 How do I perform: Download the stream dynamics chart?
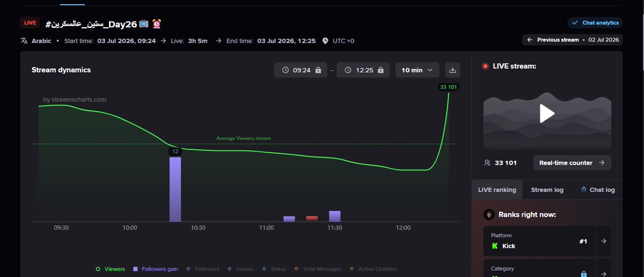click(452, 70)
